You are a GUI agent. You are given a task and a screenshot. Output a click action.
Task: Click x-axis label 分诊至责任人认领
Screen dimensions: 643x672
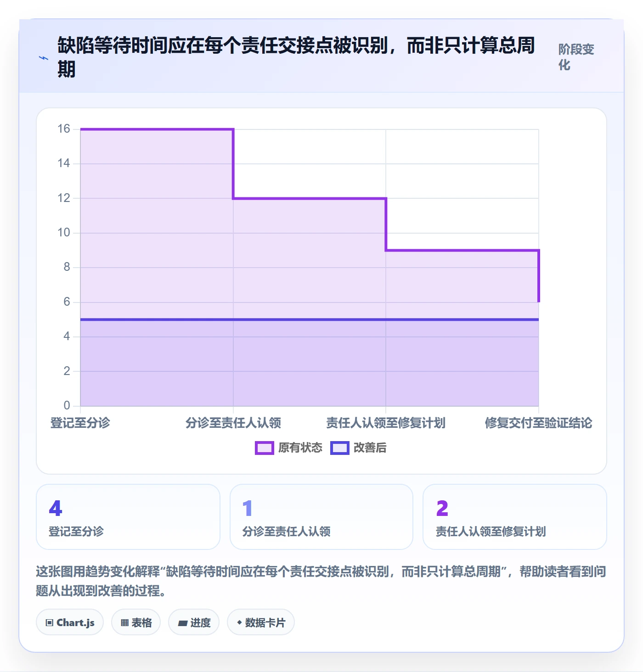pos(233,423)
